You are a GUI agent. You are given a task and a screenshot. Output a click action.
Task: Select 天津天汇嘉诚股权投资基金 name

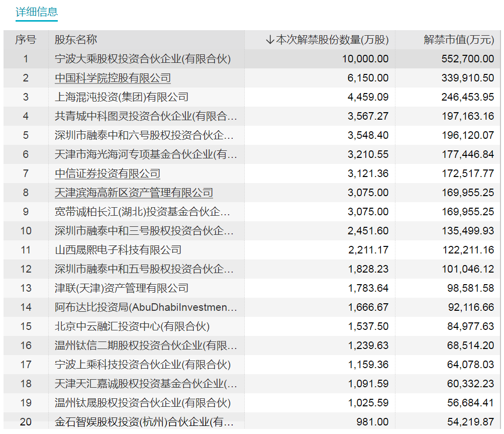146,384
